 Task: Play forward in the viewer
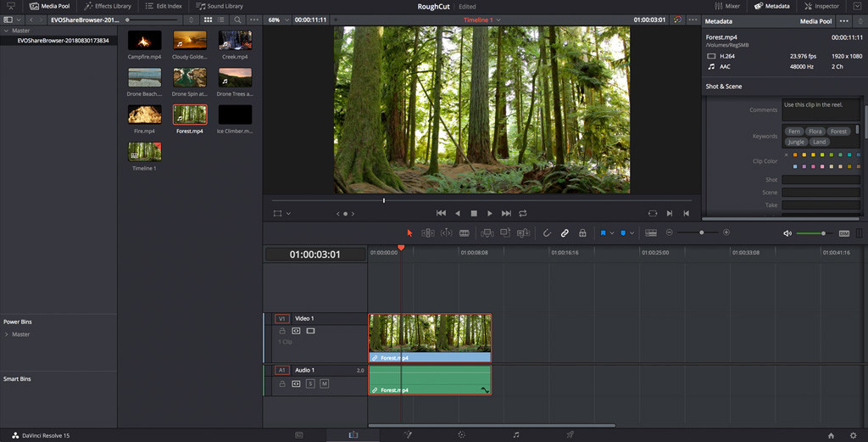coord(490,213)
